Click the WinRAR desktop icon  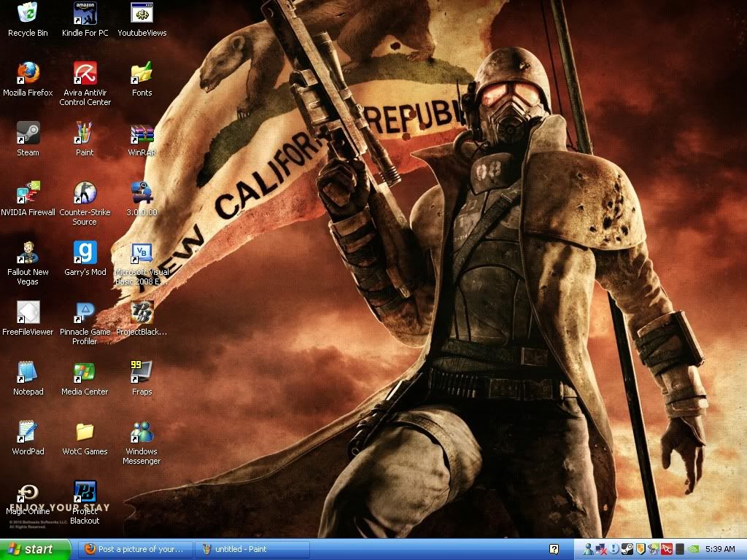point(142,139)
